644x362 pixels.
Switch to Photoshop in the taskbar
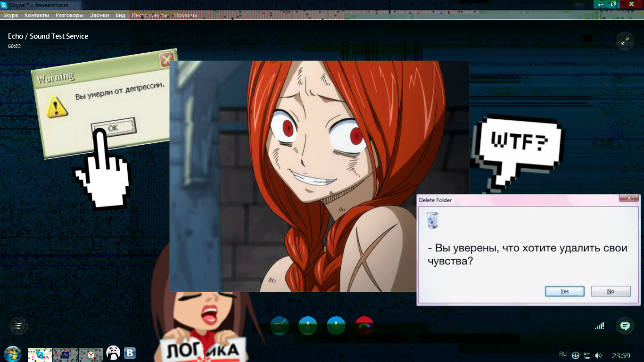(x=66, y=354)
